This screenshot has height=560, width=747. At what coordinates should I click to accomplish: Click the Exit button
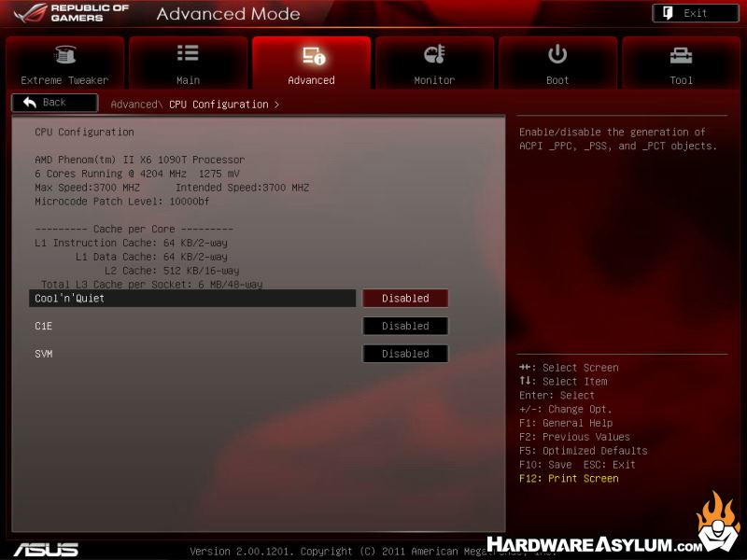696,13
